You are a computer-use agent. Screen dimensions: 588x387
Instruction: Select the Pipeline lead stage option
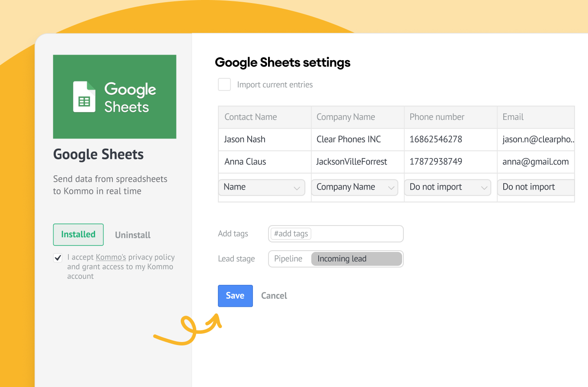(x=288, y=259)
